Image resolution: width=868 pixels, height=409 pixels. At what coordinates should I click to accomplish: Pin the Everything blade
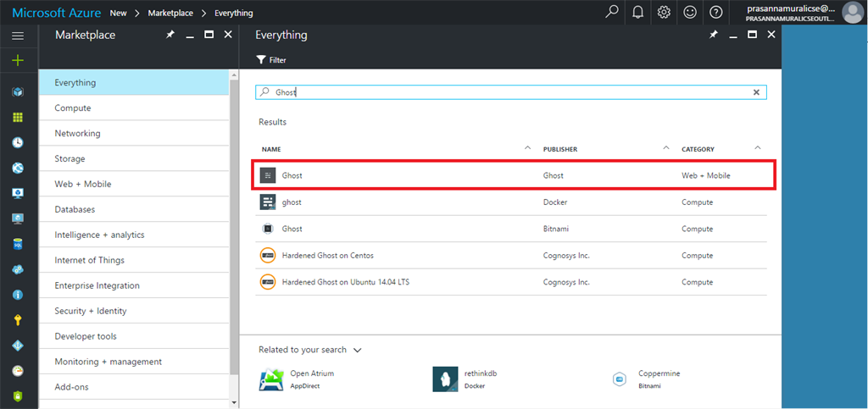pos(713,35)
